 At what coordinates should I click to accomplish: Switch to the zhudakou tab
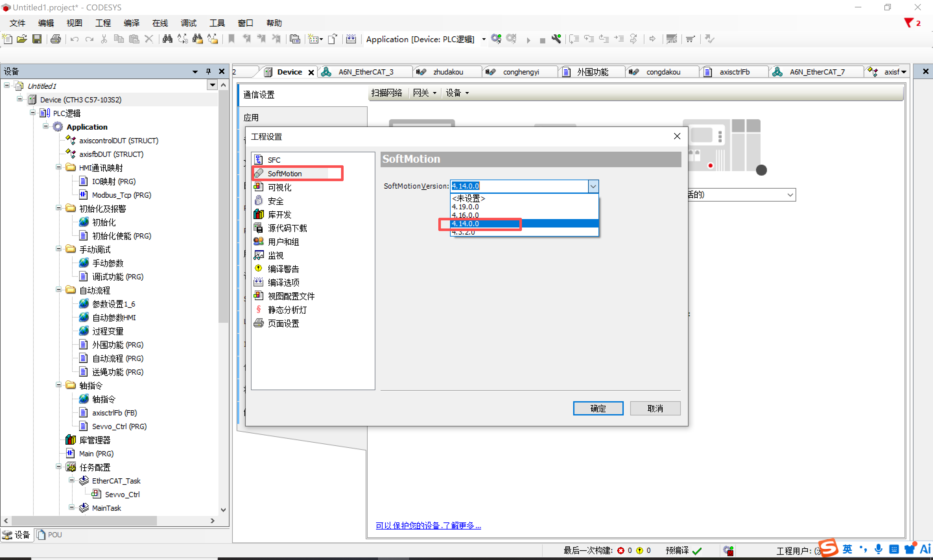[447, 72]
